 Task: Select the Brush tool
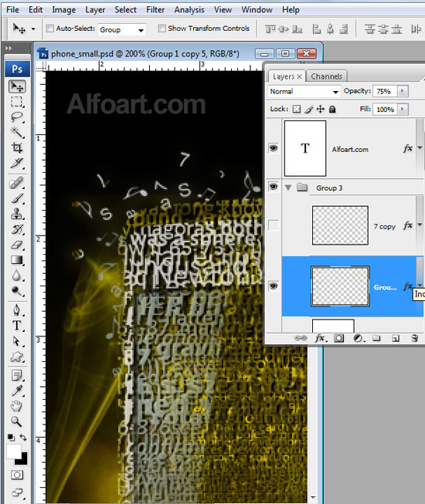[x=16, y=198]
